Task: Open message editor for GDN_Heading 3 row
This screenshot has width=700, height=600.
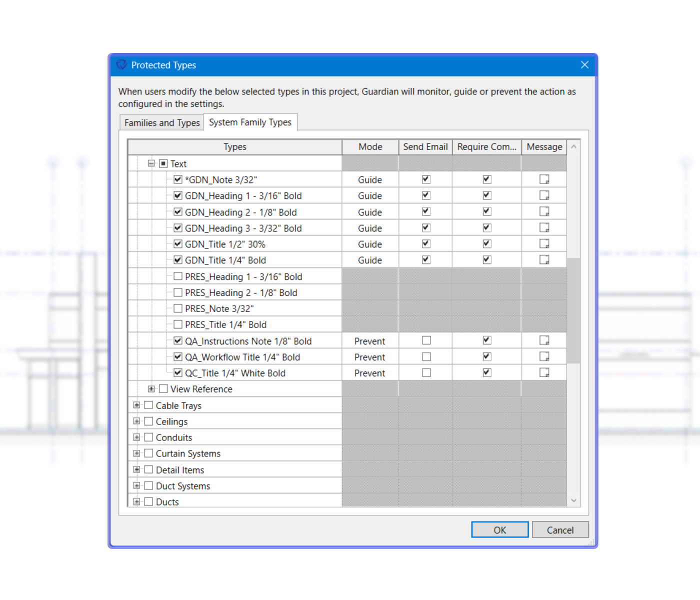Action: click(x=544, y=228)
